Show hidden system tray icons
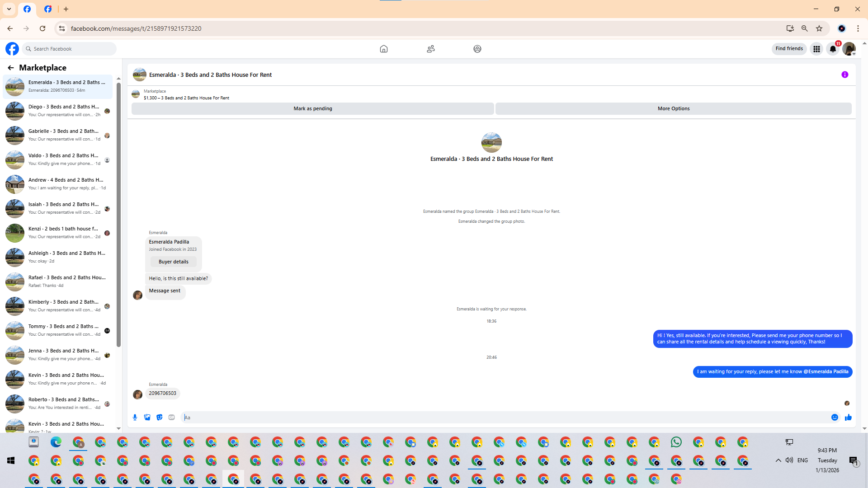Screen dimensions: 868x488 pos(778,460)
